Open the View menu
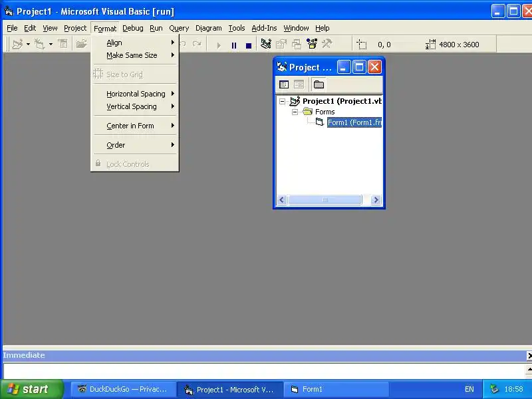Screen dimensions: 532x399 coord(50,28)
